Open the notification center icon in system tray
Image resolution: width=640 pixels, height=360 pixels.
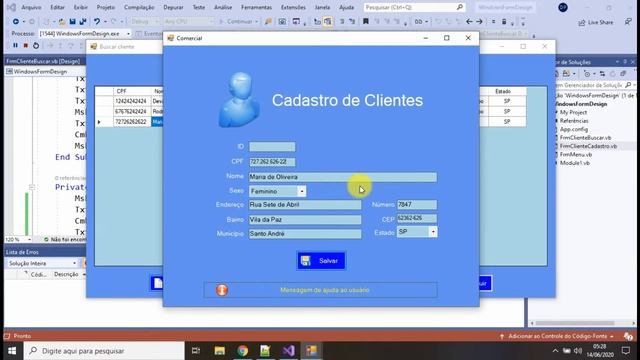[x=626, y=351]
